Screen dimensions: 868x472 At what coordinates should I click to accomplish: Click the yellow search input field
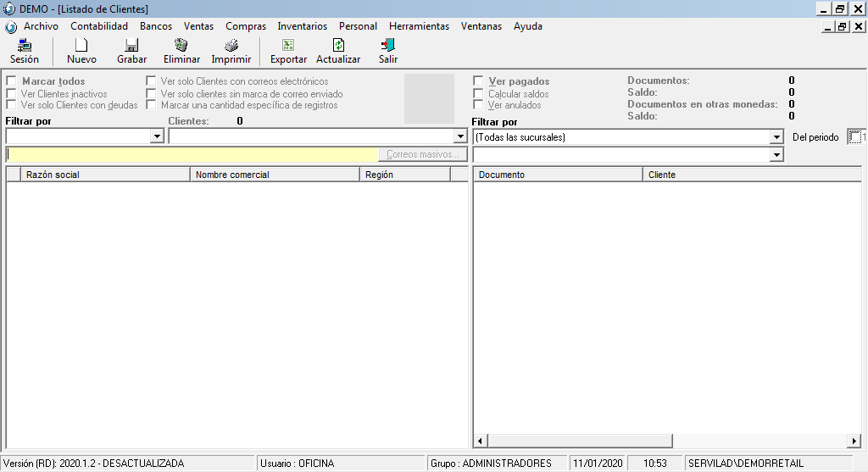(x=192, y=155)
